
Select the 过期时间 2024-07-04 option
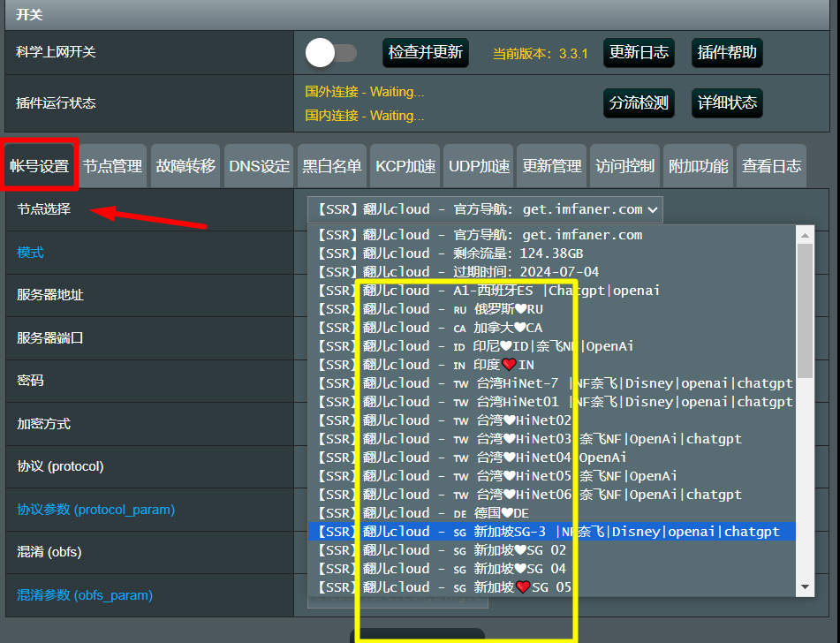[552, 272]
